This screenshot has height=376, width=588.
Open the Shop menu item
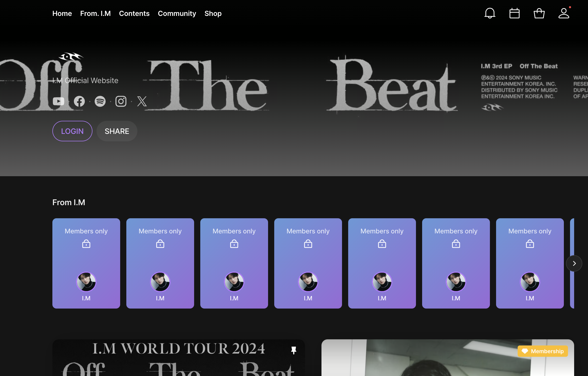[x=213, y=13]
